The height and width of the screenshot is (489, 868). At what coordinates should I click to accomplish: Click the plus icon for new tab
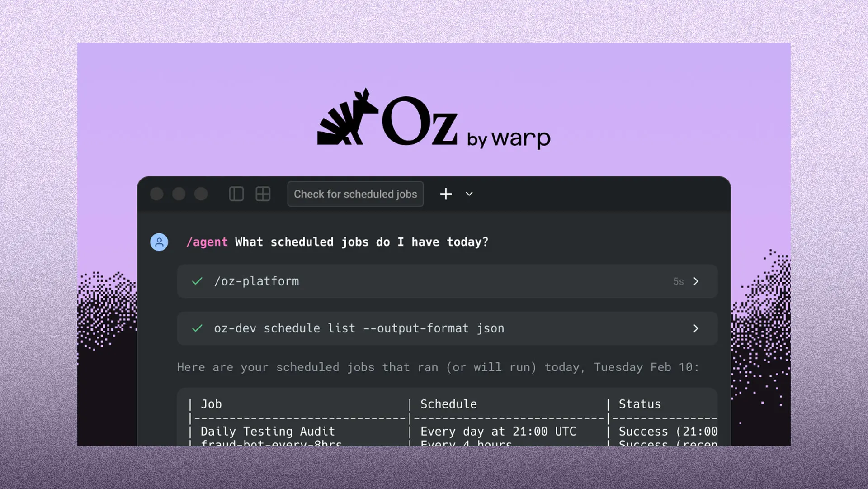click(446, 194)
